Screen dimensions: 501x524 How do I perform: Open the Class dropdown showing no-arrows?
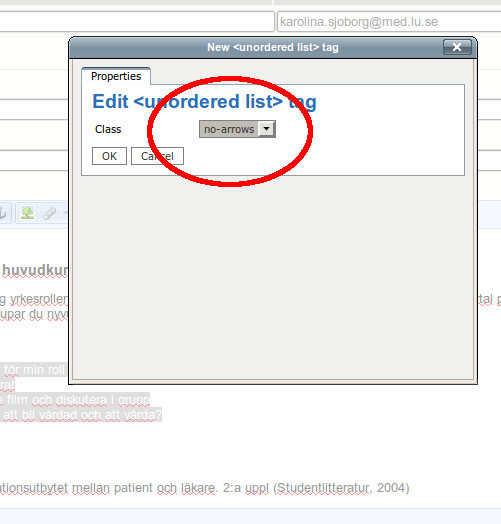click(237, 129)
